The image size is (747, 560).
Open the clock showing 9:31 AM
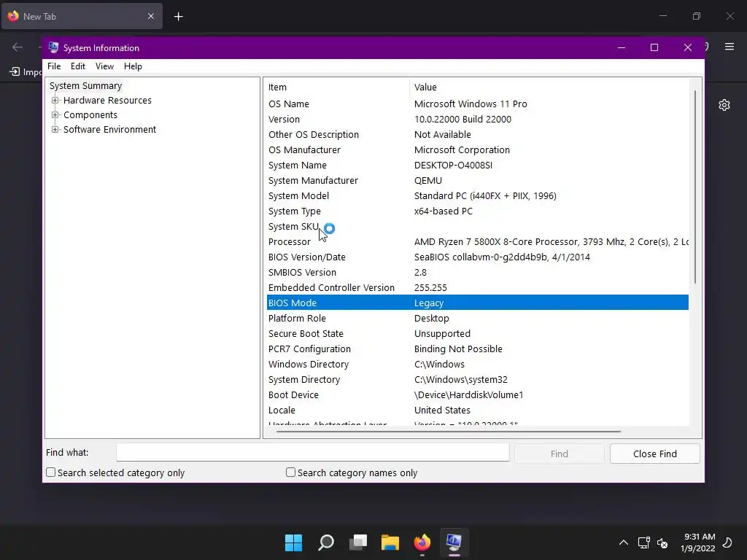pyautogui.click(x=698, y=542)
